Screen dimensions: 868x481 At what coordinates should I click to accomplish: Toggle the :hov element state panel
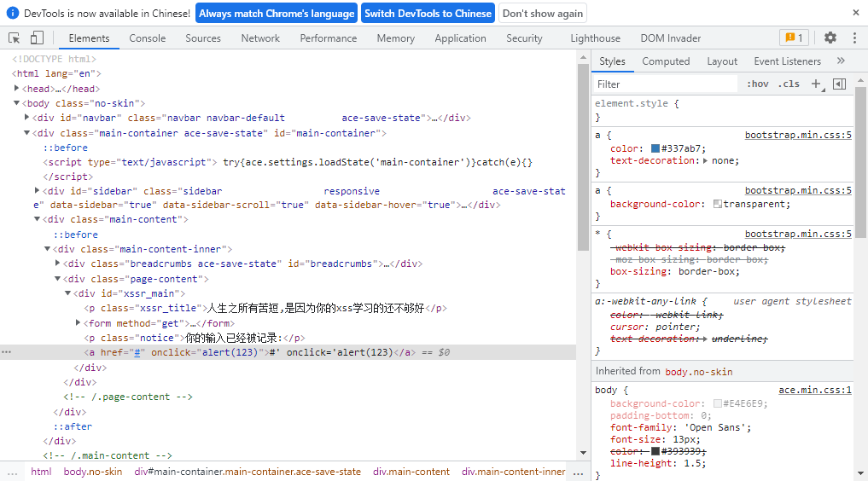click(x=757, y=84)
